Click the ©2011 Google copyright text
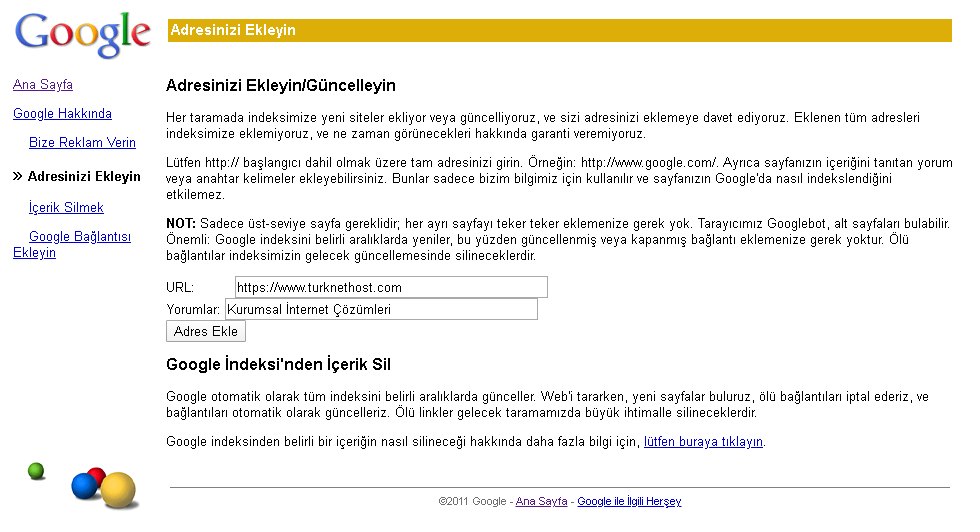Screen dimensions: 980x532 pos(472,501)
